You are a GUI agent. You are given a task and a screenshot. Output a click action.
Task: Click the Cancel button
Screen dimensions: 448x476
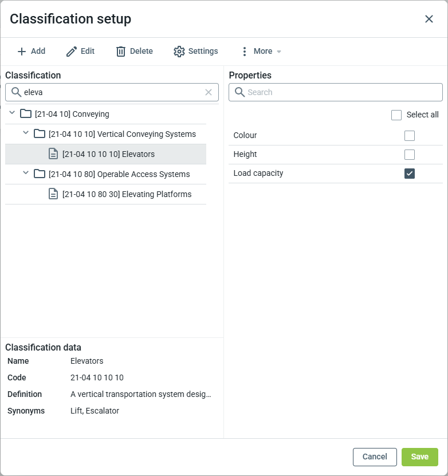[375, 457]
